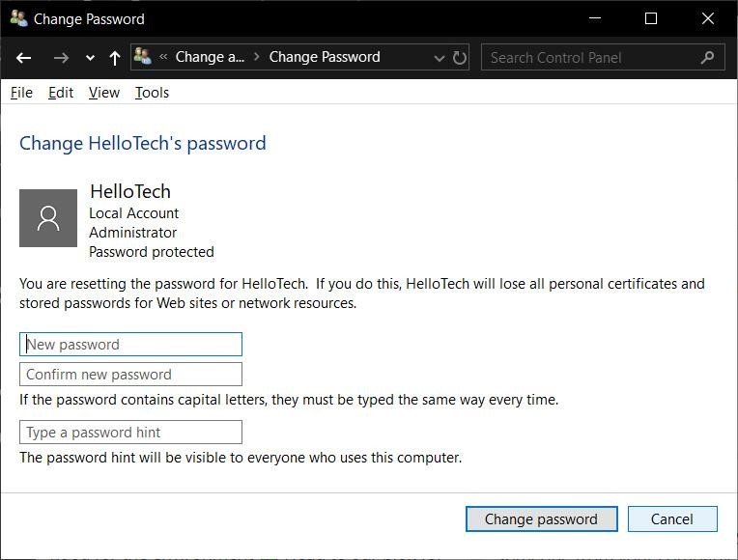Maximize the Change Password window
The width and height of the screenshot is (738, 560).
(x=651, y=18)
